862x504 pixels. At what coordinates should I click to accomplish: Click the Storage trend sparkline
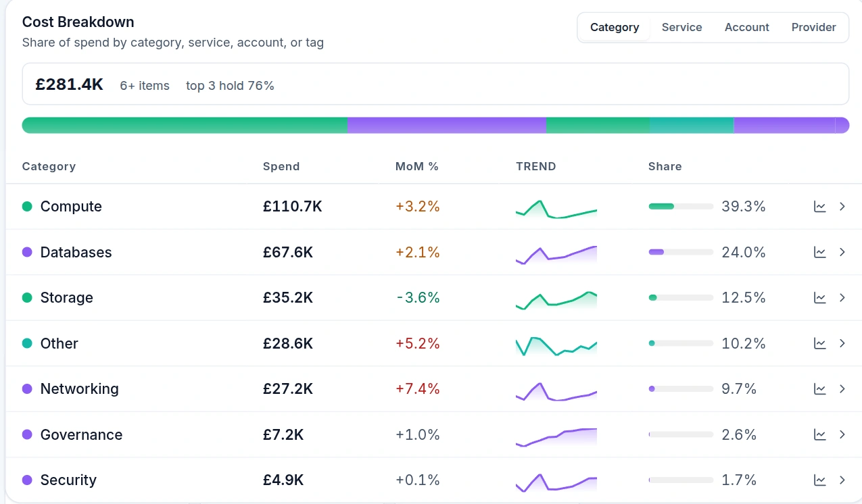coord(556,300)
